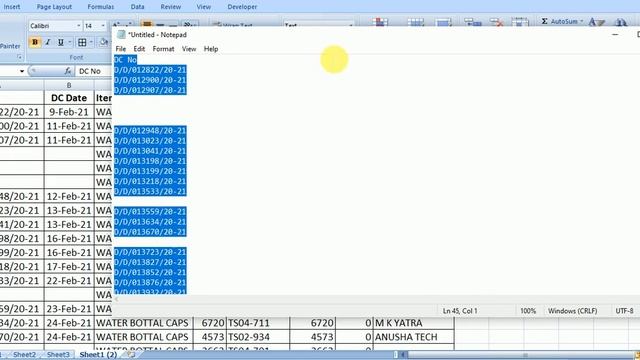Toggle Bold formatting in Excel ribbon
Screen dimensions: 640x360
click(35, 42)
